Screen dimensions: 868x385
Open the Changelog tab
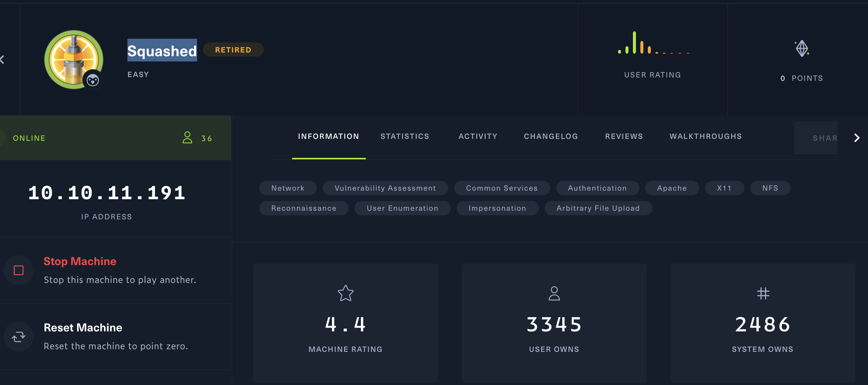(x=551, y=136)
